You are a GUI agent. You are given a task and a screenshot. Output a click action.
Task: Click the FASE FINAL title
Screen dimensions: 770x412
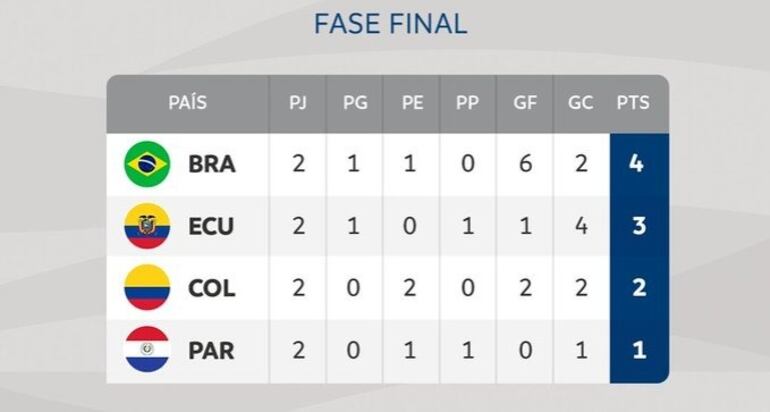click(390, 24)
